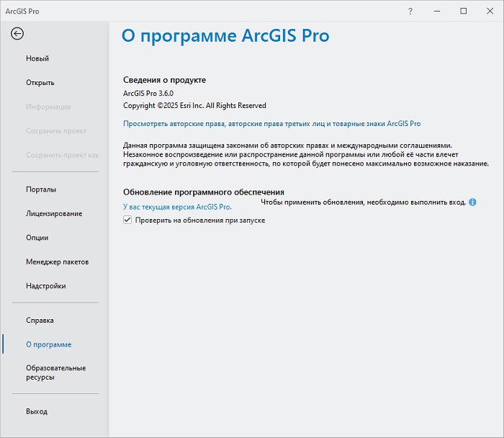Click 'У вас текущая версия ArcGIS Pro' link
This screenshot has height=438, width=504.
pyautogui.click(x=177, y=207)
